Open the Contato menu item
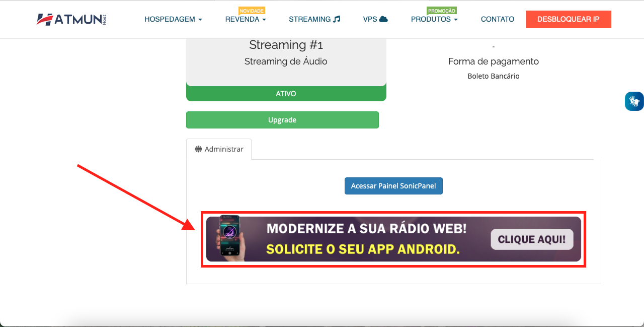Screen dimensions: 644x327 (x=498, y=19)
